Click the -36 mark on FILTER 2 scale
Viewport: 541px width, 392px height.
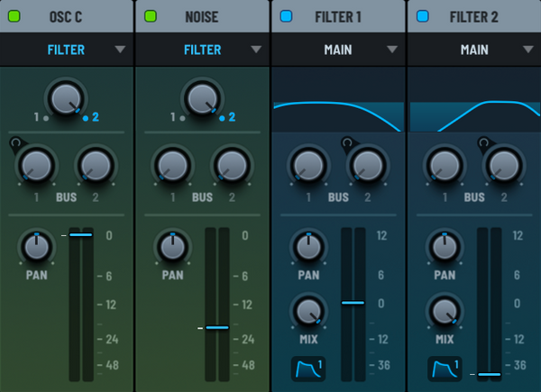tap(516, 365)
